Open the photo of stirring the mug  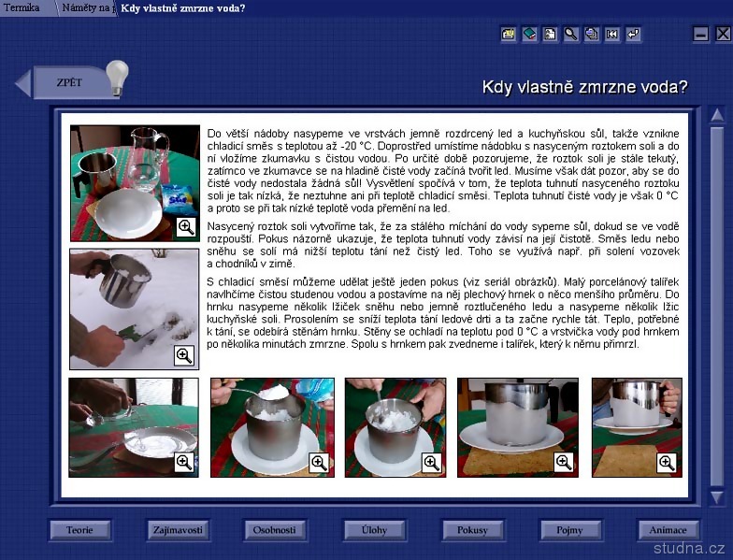point(395,428)
